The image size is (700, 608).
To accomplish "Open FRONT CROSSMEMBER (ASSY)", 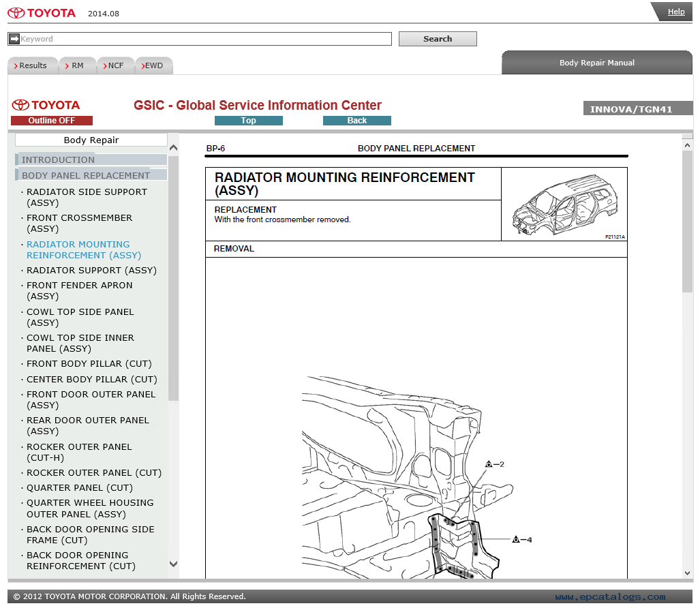I will (x=80, y=223).
